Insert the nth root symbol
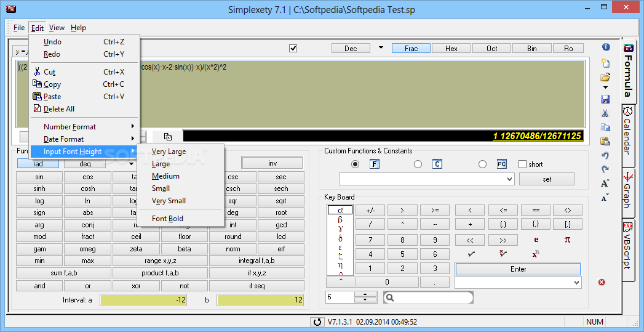 503,254
